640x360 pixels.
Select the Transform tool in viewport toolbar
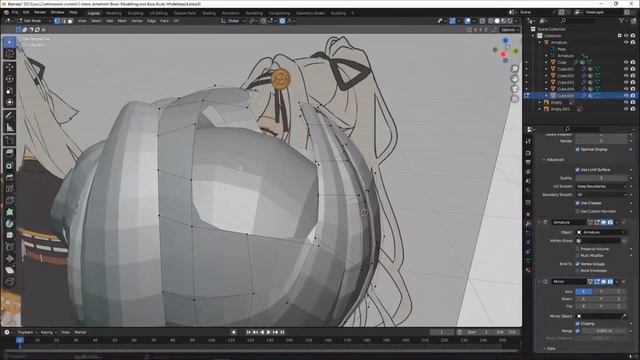[x=9, y=102]
